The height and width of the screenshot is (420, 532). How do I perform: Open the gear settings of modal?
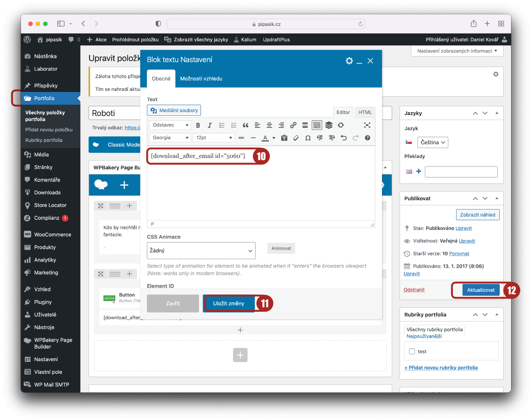coord(349,61)
